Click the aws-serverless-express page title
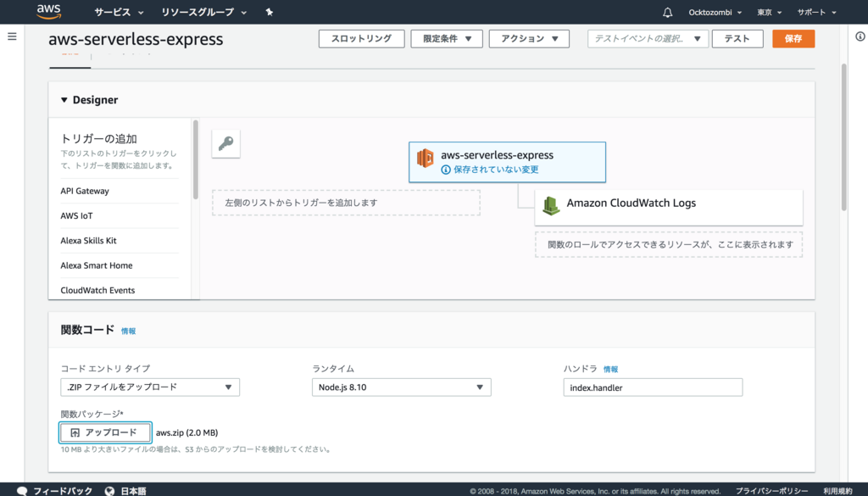Viewport: 868px width, 496px height. point(136,39)
